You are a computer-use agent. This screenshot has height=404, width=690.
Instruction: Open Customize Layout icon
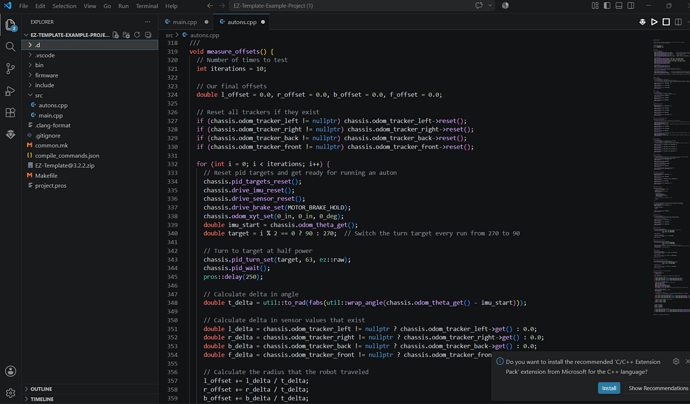click(x=595, y=6)
